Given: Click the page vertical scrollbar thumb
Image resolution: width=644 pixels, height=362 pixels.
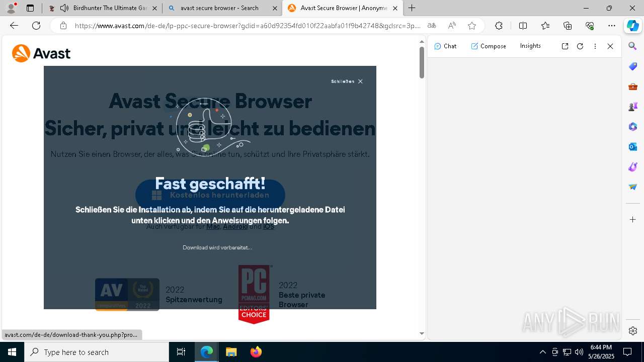Looking at the screenshot, I should point(422,62).
